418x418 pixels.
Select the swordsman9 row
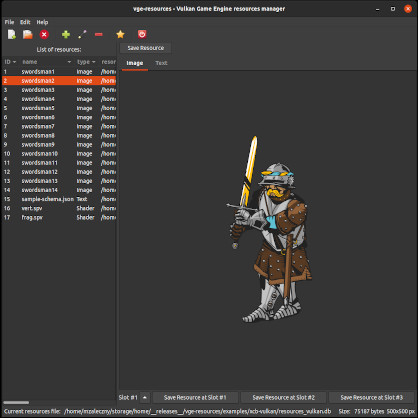point(59,145)
